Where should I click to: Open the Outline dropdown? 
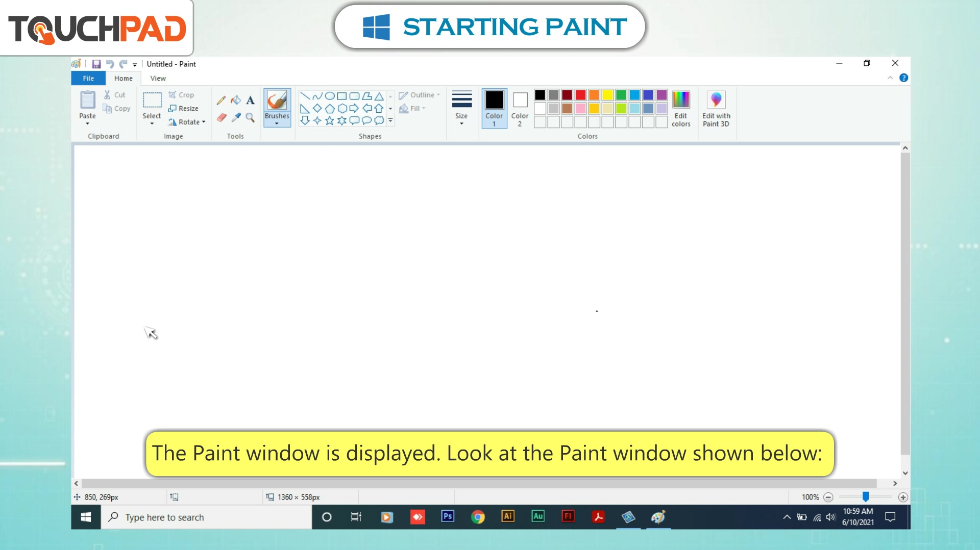click(x=420, y=95)
